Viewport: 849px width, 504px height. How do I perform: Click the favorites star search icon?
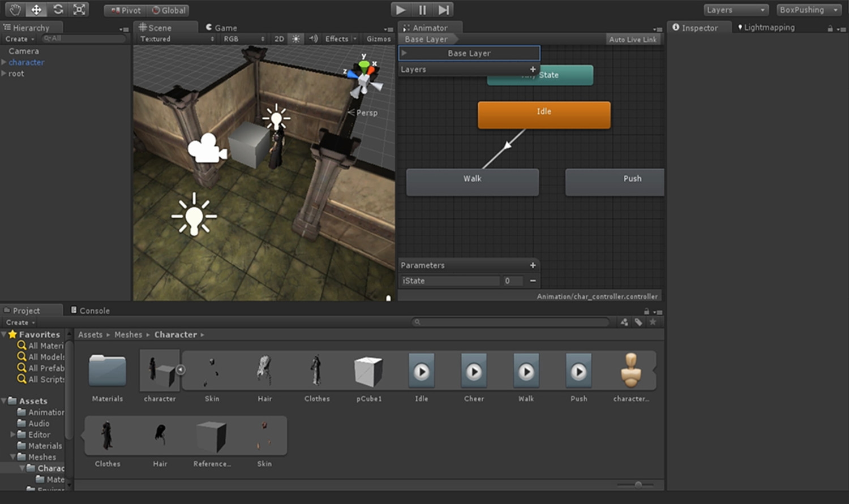tap(654, 322)
